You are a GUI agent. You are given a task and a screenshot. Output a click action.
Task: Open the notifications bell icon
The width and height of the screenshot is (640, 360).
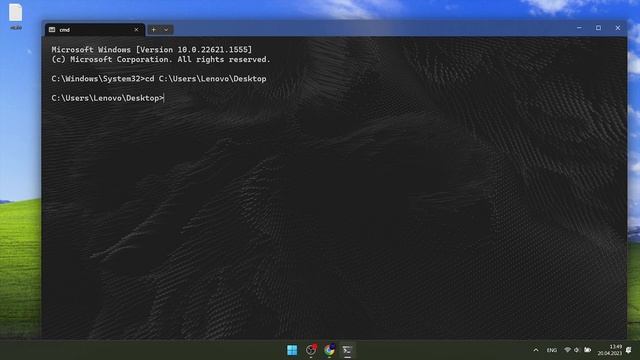coord(629,350)
